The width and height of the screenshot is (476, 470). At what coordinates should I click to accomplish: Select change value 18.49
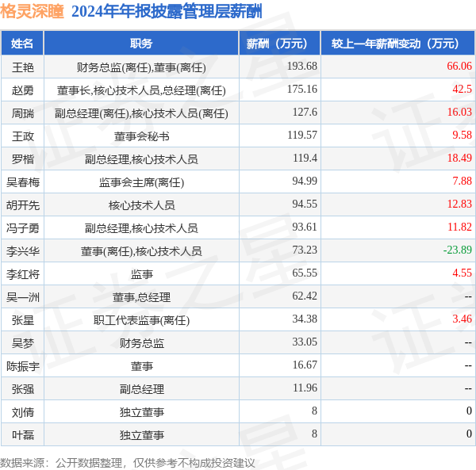pyautogui.click(x=459, y=159)
